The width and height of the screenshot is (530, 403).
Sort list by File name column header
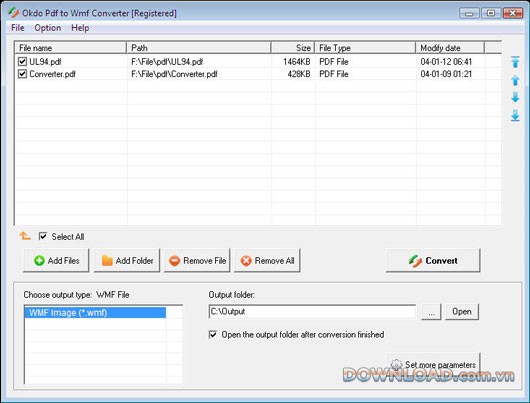click(71, 48)
